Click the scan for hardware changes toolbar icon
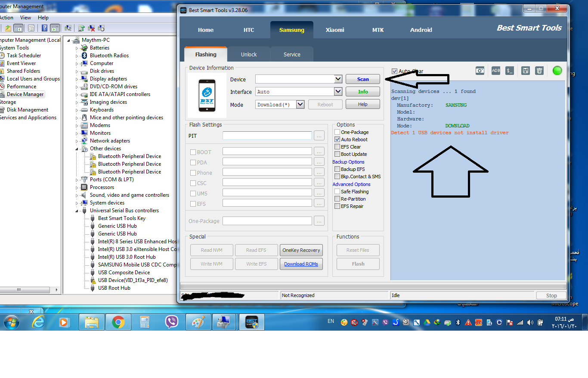The width and height of the screenshot is (588, 378). (68, 28)
